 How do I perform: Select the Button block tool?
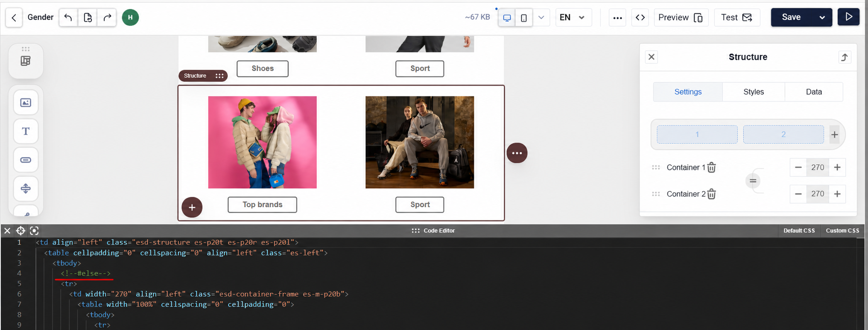tap(26, 160)
